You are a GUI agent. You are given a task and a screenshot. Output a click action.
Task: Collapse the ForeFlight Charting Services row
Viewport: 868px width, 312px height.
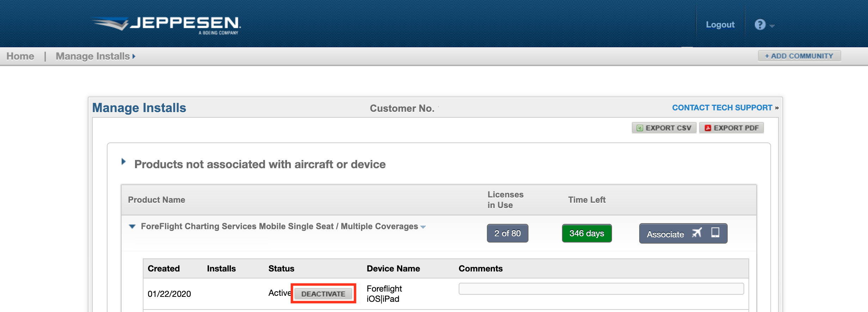tap(132, 226)
